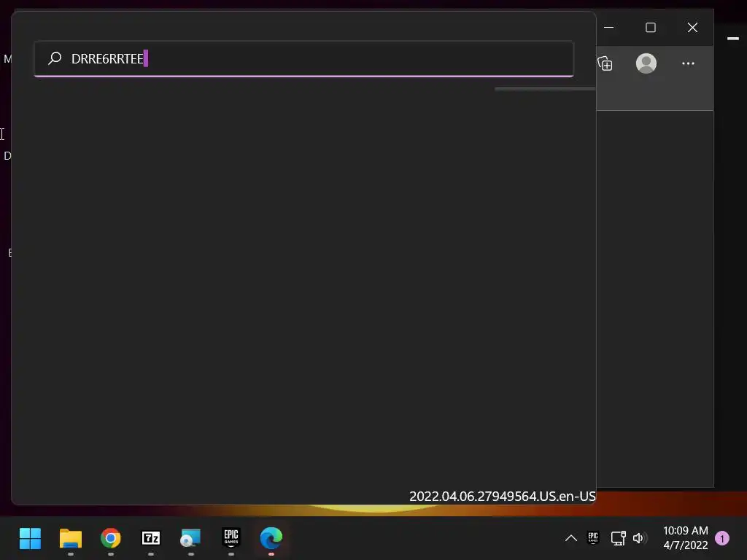Show hidden tray icons chevron
The height and width of the screenshot is (560, 747).
click(x=570, y=539)
